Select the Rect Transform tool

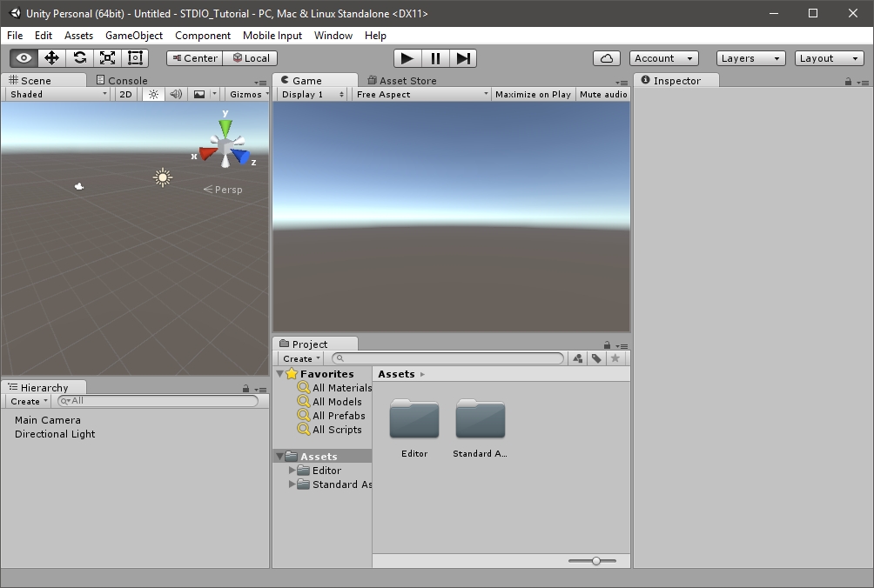coord(136,58)
